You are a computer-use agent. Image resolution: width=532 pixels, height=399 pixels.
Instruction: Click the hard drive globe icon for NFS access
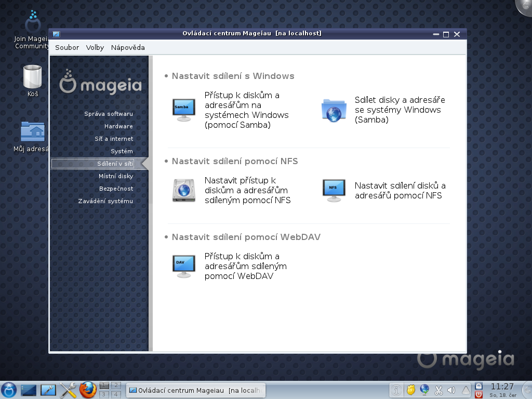(183, 190)
